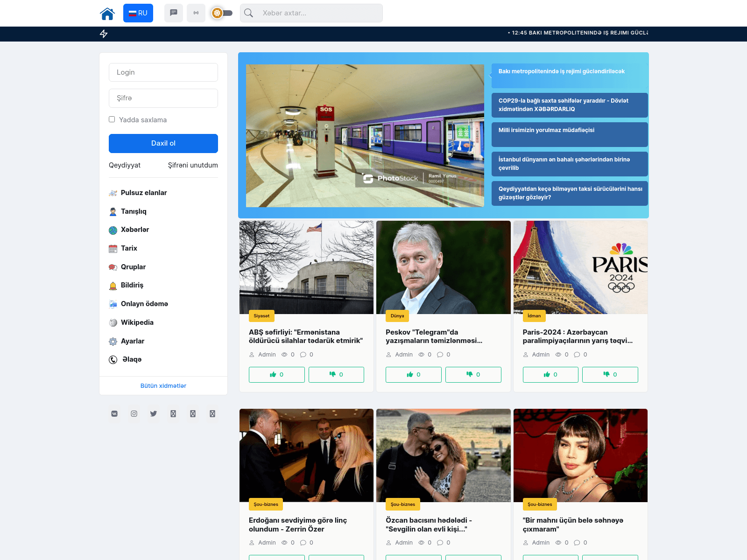Select Onlayn ödəmə from sidebar menu

[144, 304]
